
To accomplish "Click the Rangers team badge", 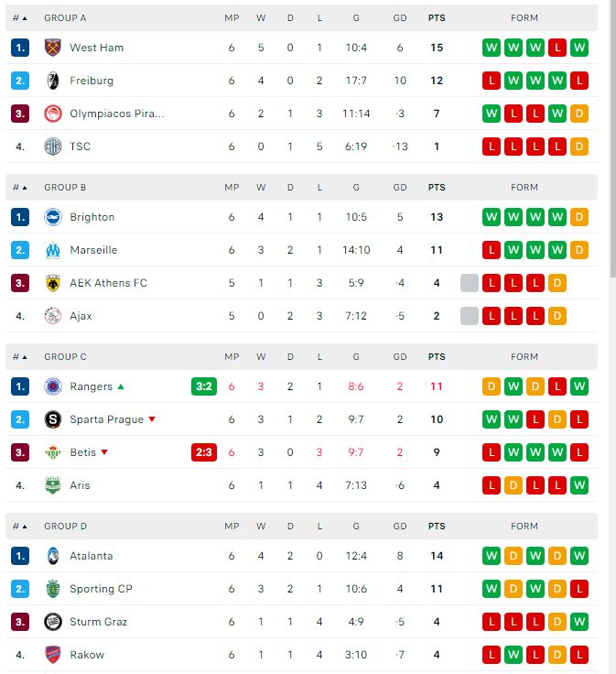I will point(52,386).
